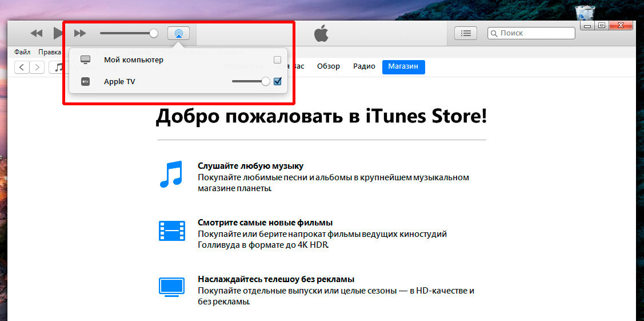
Task: Click the blue music note icon
Action: 170,175
